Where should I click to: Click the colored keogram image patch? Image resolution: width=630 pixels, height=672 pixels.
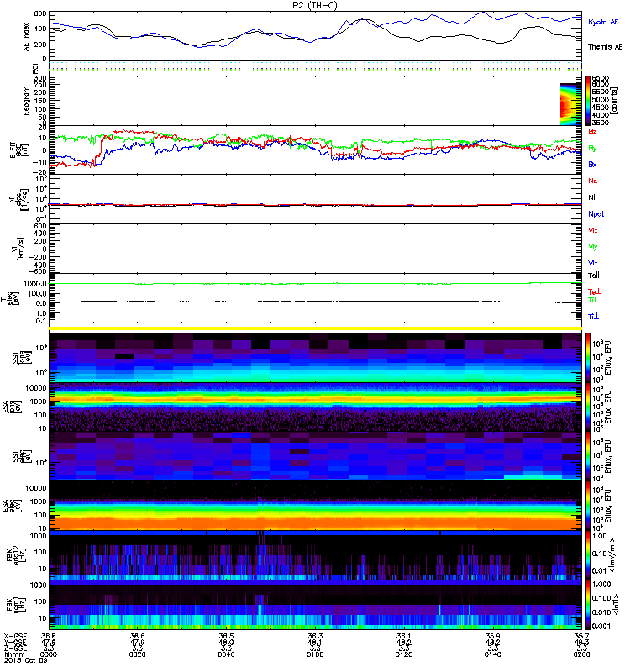570,104
